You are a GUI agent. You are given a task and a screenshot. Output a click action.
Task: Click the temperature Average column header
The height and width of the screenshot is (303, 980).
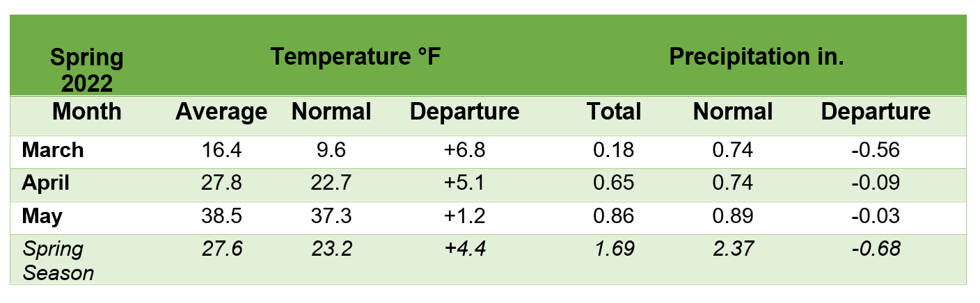click(x=221, y=111)
